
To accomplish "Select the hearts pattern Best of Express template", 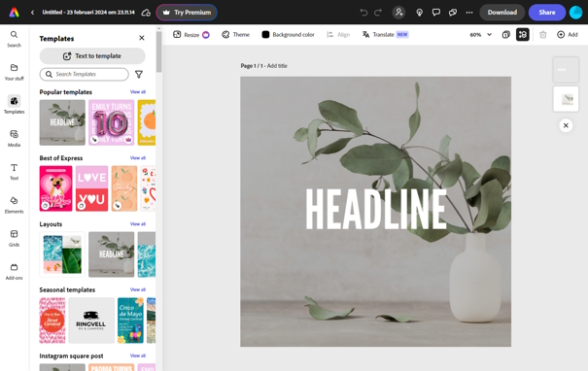I will (148, 188).
